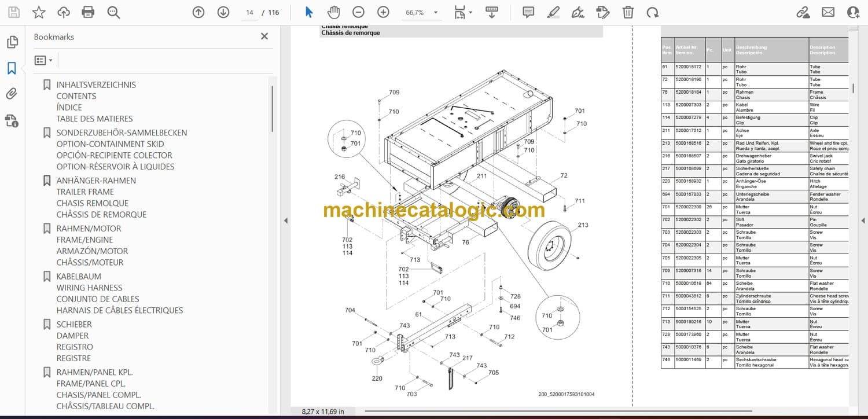Close the Bookmarks panel
The image size is (868, 419).
coord(264,36)
